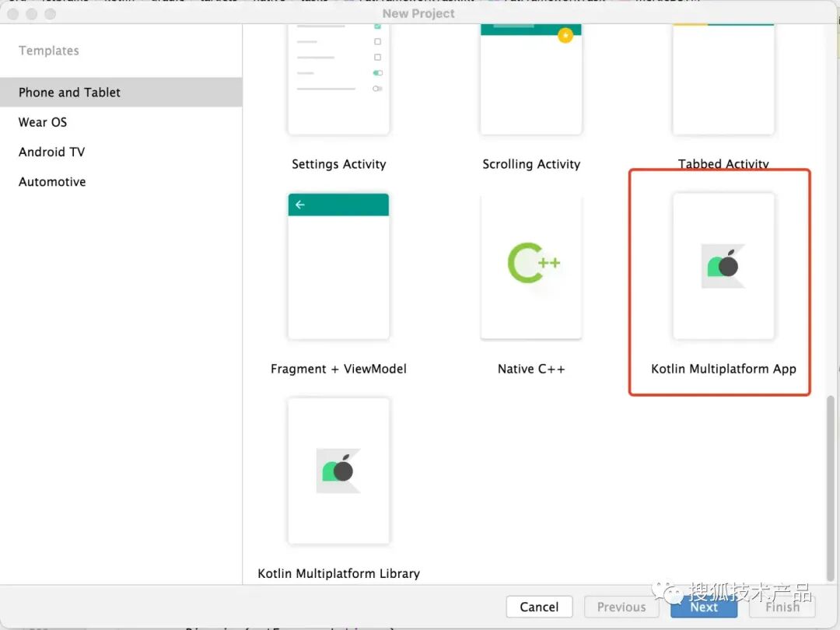Switch to Wear OS templates
The height and width of the screenshot is (630, 840).
(121, 122)
